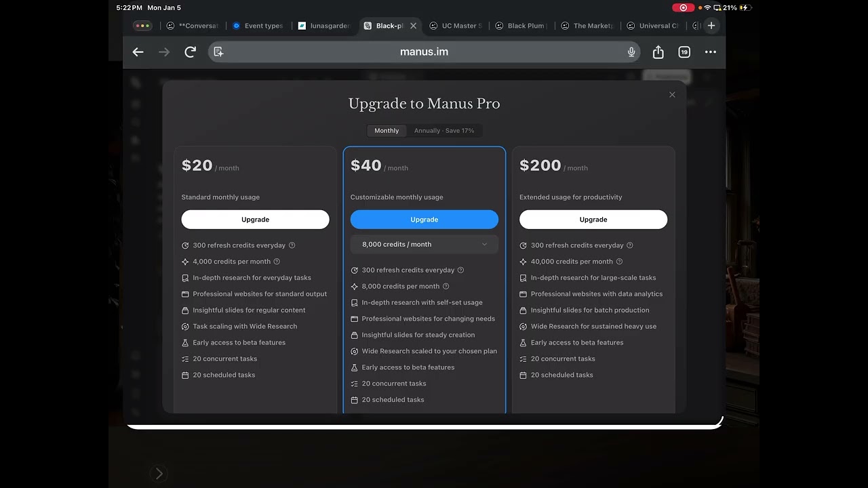Click the window controls icon left of the tabs
Image resolution: width=868 pixels, height=488 pixels.
[142, 26]
